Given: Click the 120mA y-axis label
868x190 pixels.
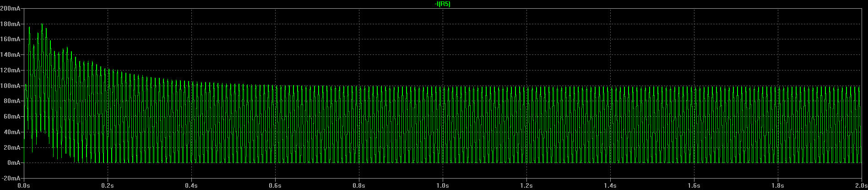Looking at the screenshot, I should coord(10,70).
